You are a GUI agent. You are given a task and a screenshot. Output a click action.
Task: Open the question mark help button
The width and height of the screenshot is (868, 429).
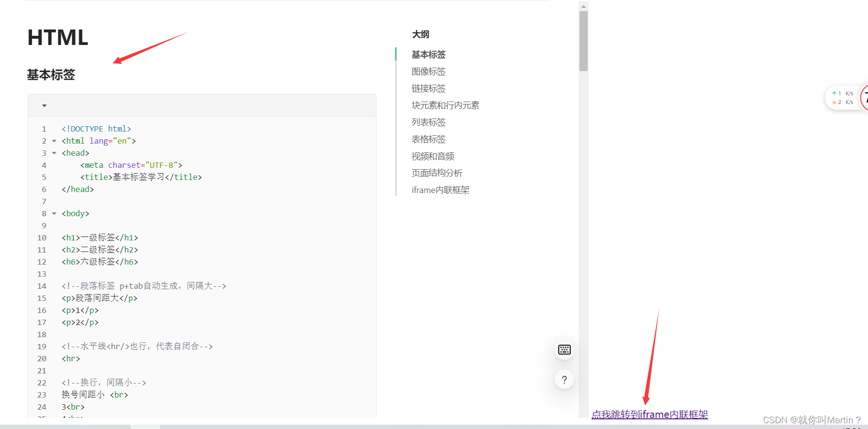click(564, 380)
